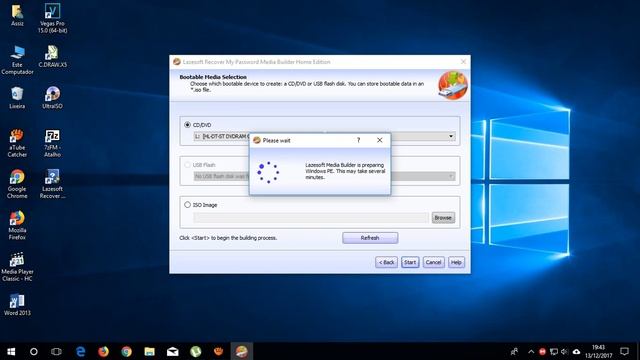Launch Chrome from the taskbar
The image size is (640, 360).
coord(127,351)
